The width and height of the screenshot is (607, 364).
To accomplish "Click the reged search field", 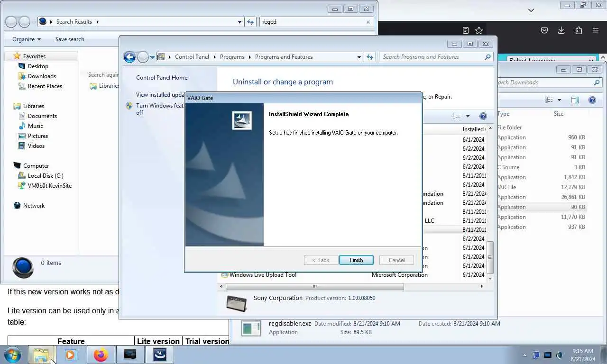I will (x=312, y=22).
